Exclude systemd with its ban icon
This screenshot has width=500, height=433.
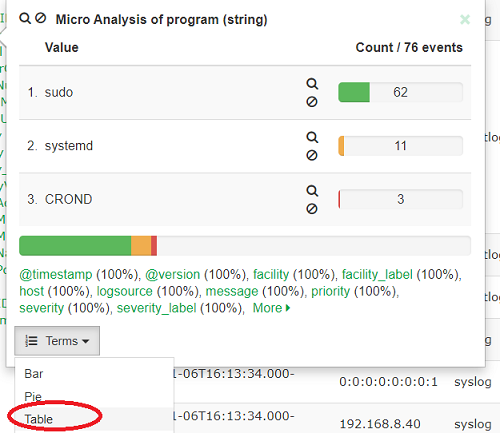click(x=312, y=155)
